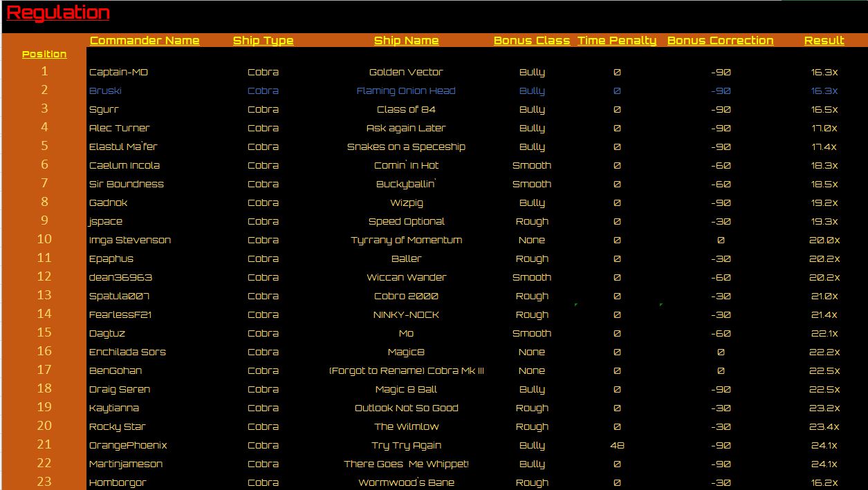Click the Wizpig ship name
This screenshot has width=868, height=490.
pos(406,202)
